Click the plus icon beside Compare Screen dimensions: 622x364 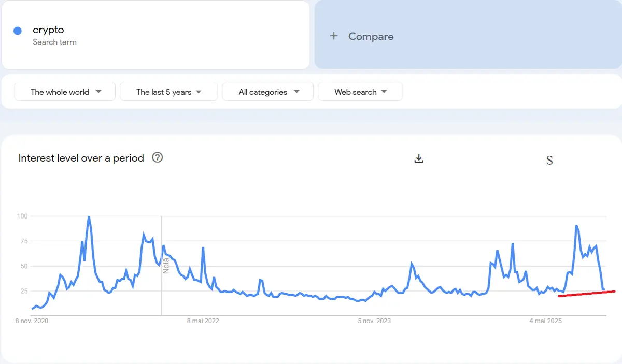pyautogui.click(x=334, y=36)
